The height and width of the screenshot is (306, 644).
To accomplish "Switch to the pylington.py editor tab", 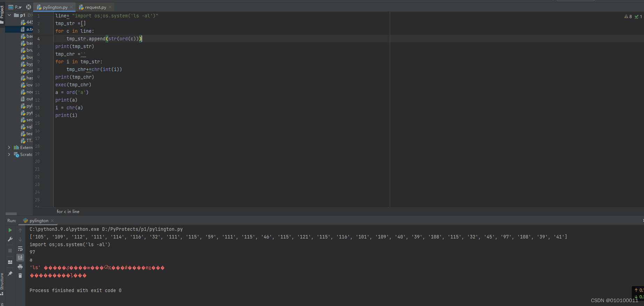I will point(55,7).
